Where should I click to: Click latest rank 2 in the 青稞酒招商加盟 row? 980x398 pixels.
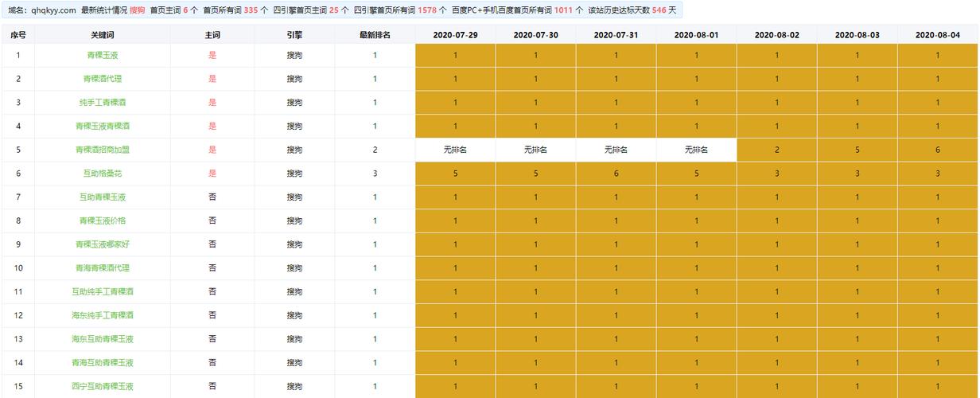(375, 150)
